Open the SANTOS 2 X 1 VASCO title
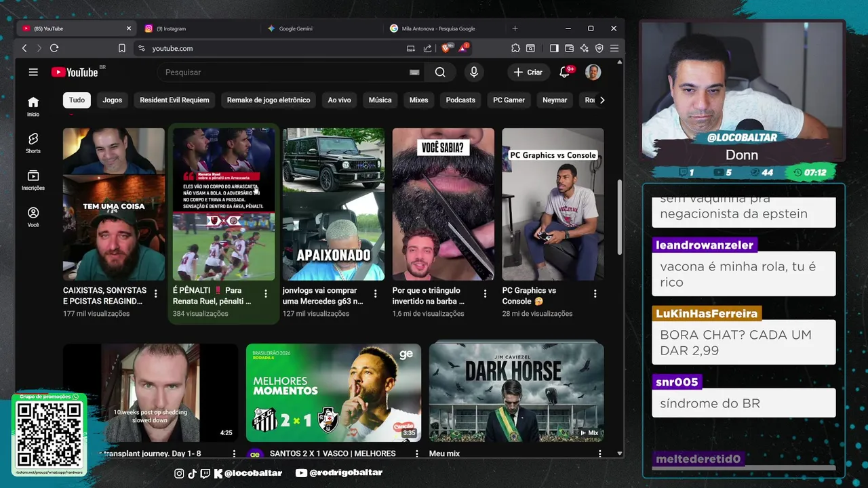This screenshot has width=868, height=488. point(332,453)
